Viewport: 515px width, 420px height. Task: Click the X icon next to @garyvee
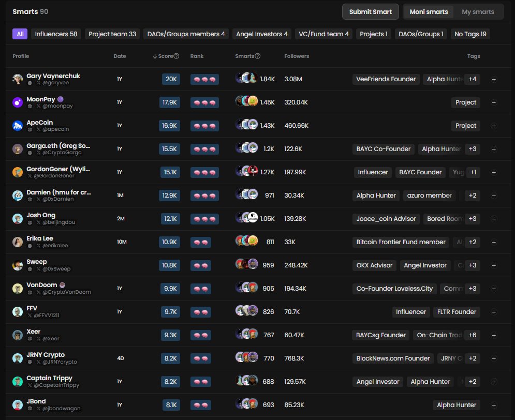[38, 83]
